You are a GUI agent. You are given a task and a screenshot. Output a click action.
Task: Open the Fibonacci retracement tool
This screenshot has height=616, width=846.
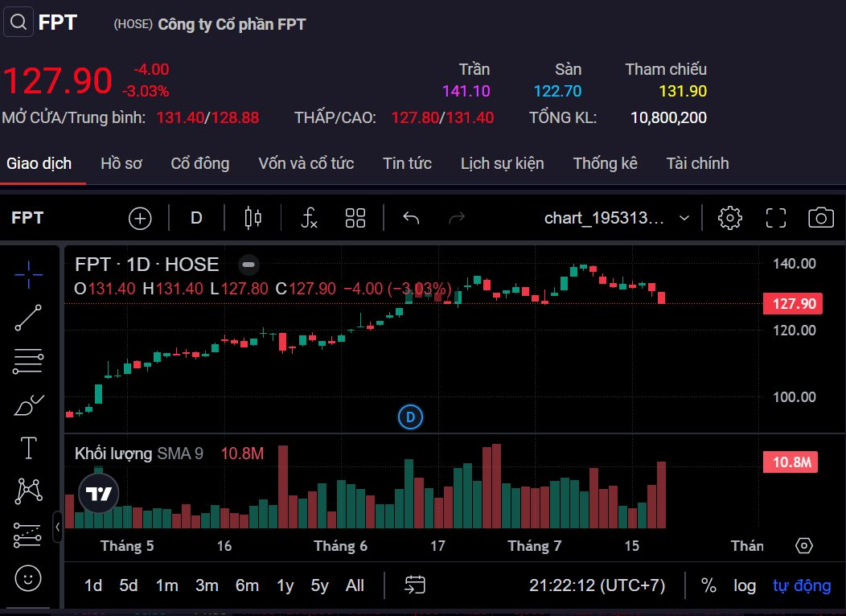[27, 360]
